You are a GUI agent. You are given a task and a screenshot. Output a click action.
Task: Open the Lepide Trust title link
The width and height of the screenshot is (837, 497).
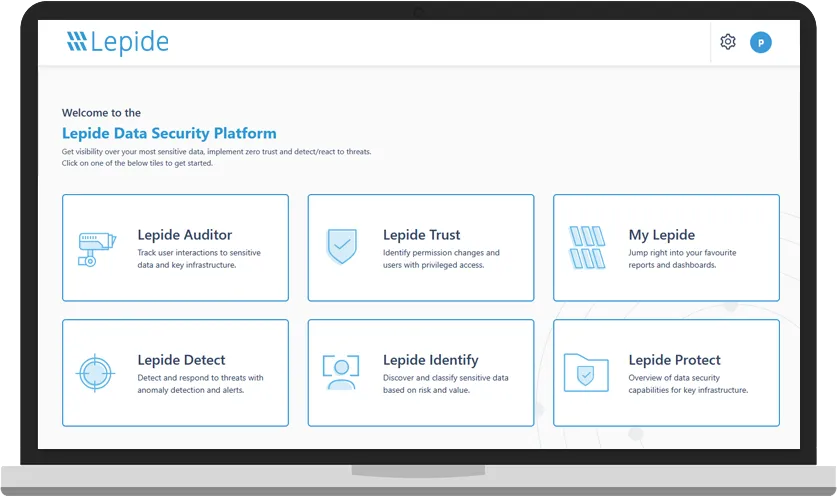pyautogui.click(x=421, y=235)
